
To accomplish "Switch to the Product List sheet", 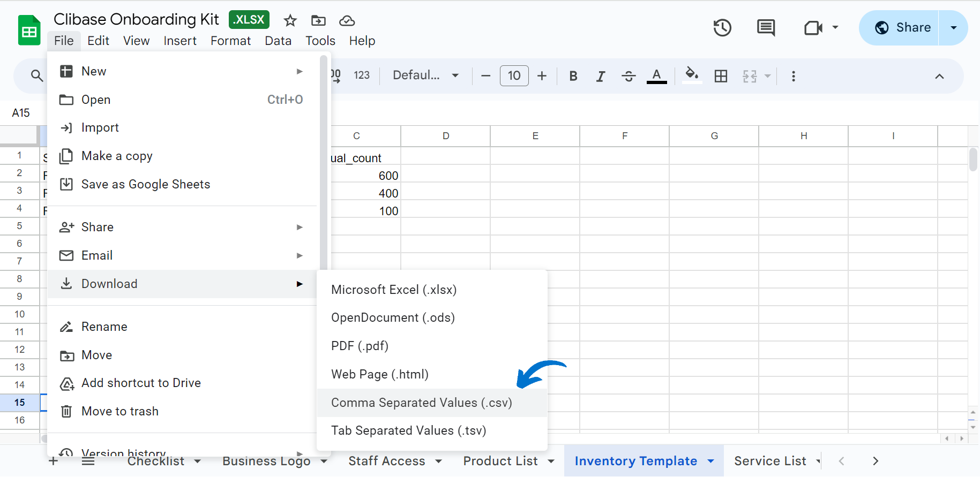I will (x=500, y=461).
